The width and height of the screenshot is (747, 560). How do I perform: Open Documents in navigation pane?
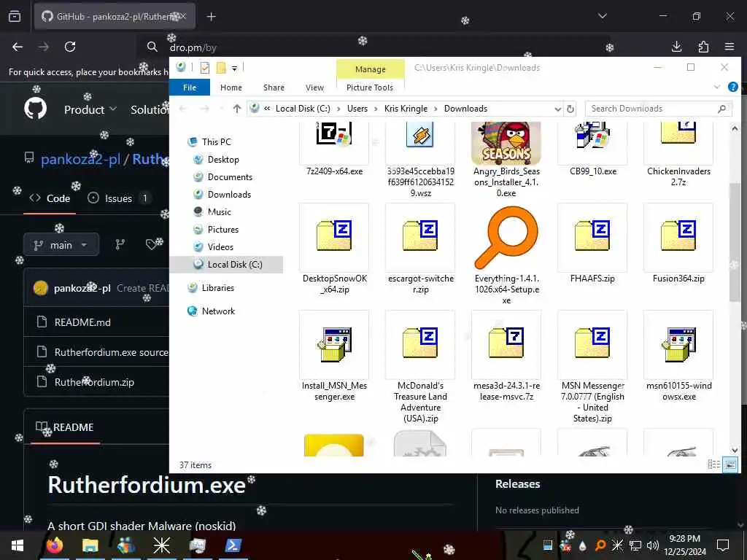223,177
